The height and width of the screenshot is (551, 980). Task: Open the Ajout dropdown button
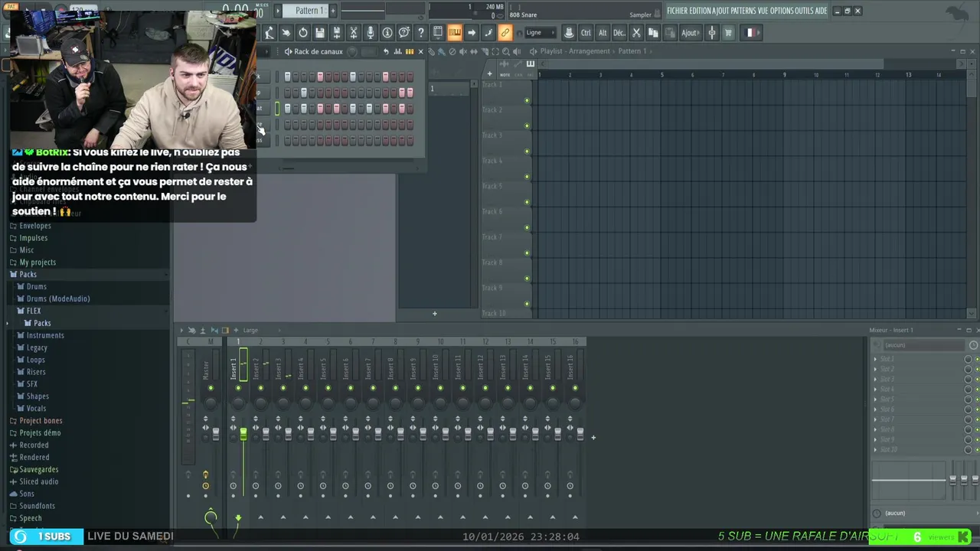(x=691, y=32)
